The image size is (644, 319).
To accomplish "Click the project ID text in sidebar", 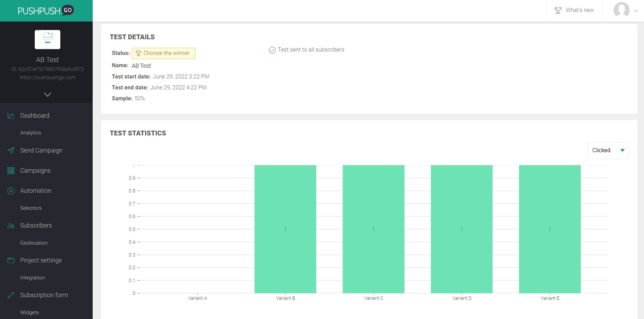I will coord(47,69).
